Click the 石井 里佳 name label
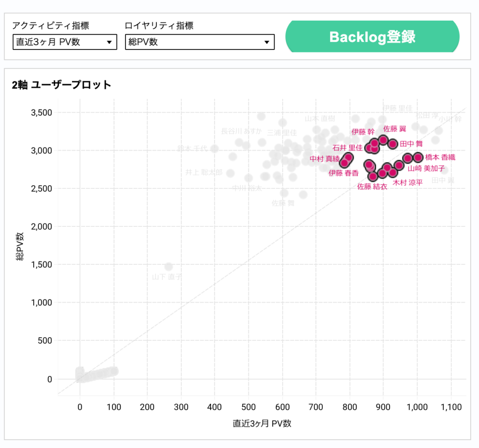479x448 pixels. pos(347,148)
